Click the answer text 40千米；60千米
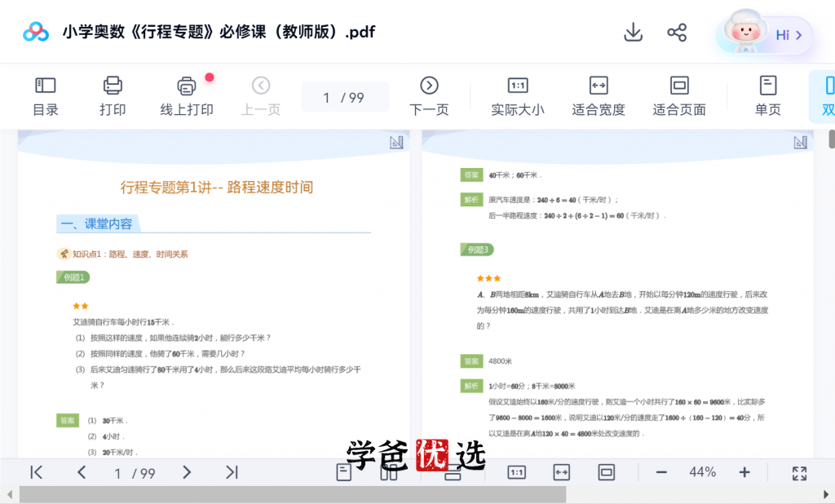The image size is (835, 504). tap(515, 175)
